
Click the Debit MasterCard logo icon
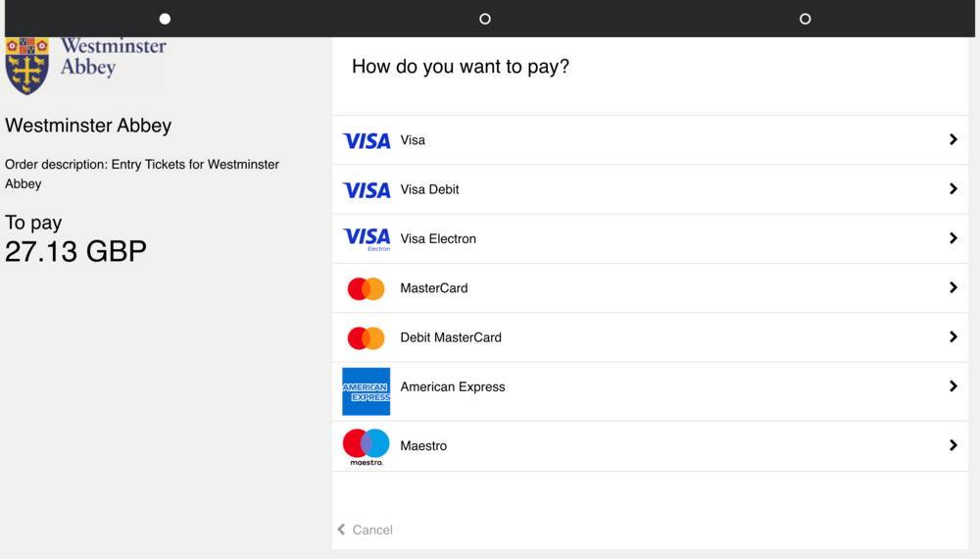point(367,338)
